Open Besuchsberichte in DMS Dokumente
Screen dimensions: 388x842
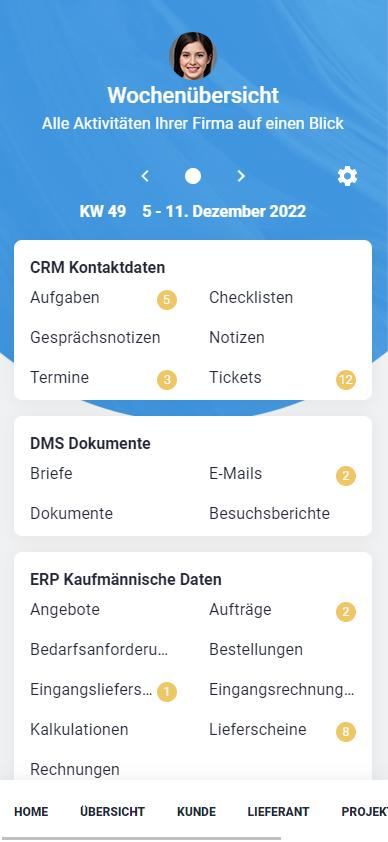point(269,513)
